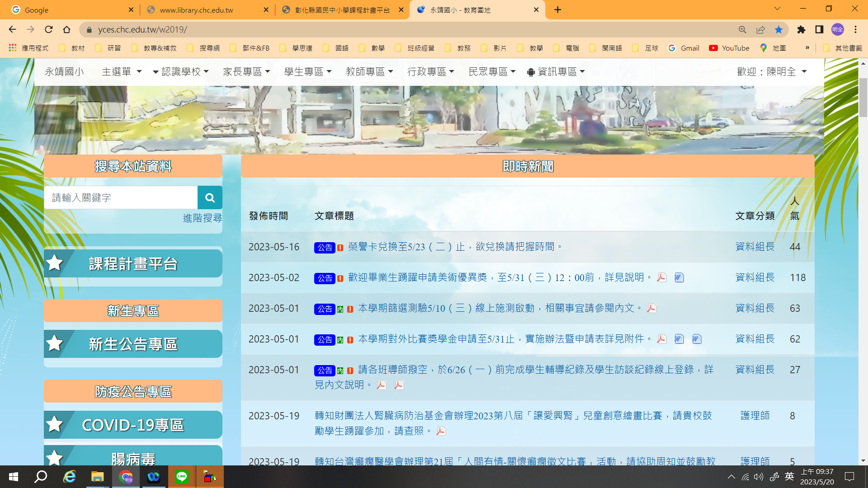The width and height of the screenshot is (868, 488).
Task: Click 永靖國小 site title link
Action: tap(64, 71)
